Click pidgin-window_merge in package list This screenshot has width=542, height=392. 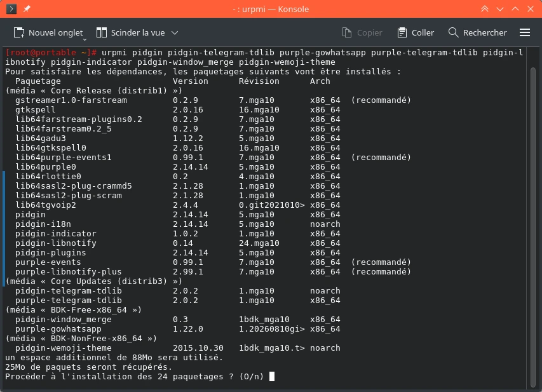(64, 320)
